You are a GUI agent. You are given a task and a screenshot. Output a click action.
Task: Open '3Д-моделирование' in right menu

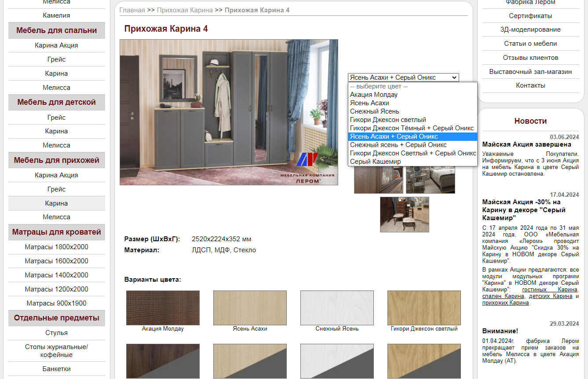tap(530, 29)
